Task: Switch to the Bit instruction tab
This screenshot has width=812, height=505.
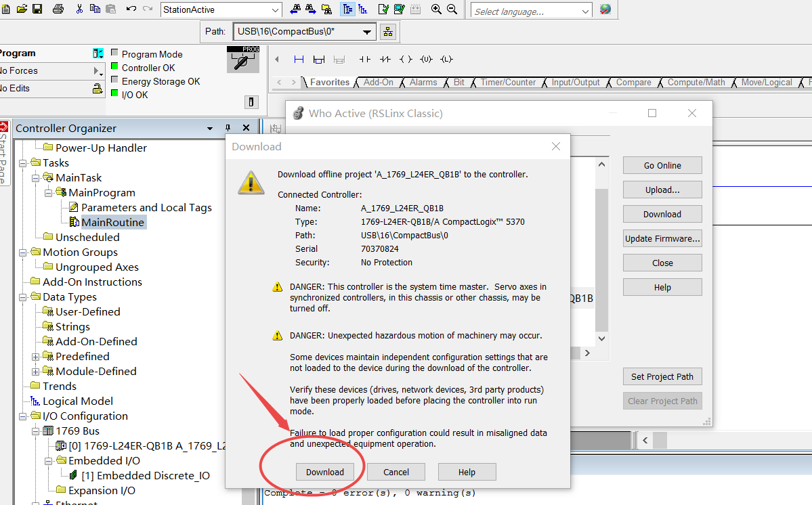Action: click(458, 83)
